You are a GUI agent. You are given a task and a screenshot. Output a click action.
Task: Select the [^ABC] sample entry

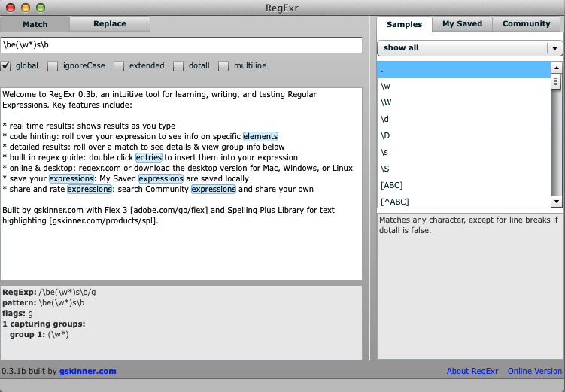coord(464,202)
